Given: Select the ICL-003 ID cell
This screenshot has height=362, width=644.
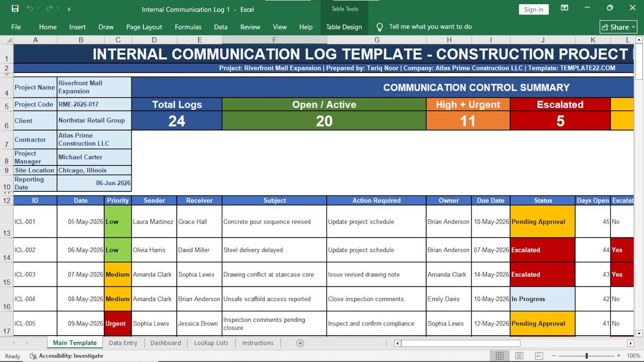Looking at the screenshot, I should pyautogui.click(x=35, y=274).
